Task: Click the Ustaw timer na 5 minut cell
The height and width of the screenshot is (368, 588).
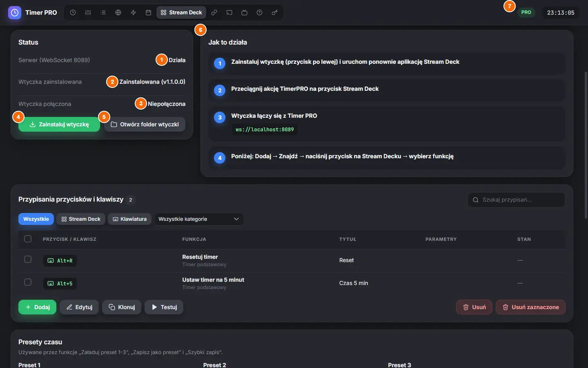Action: [x=213, y=283]
